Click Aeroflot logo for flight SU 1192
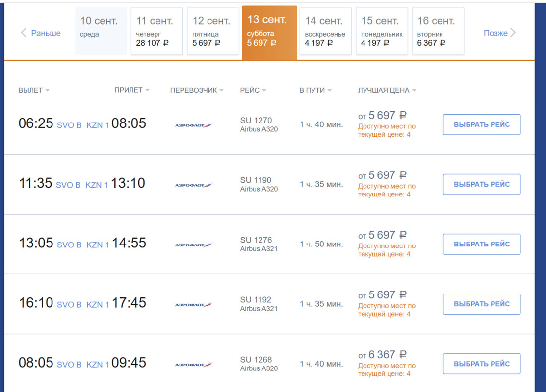The image size is (546, 392). click(x=194, y=305)
